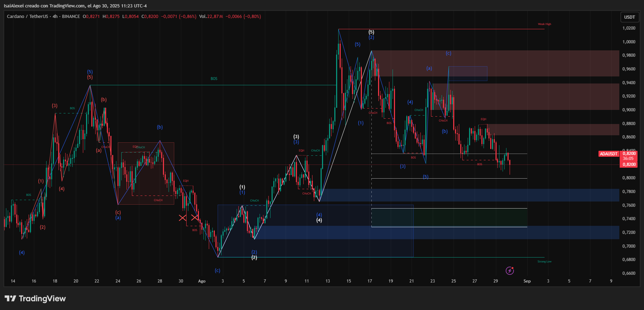The width and height of the screenshot is (644, 310).
Task: Click the left red X marker
Action: point(182,218)
